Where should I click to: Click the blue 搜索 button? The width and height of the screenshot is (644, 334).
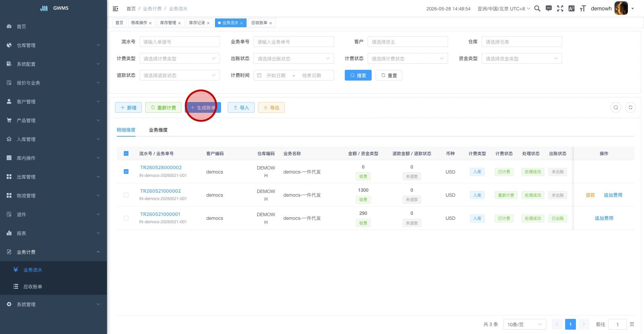[358, 75]
